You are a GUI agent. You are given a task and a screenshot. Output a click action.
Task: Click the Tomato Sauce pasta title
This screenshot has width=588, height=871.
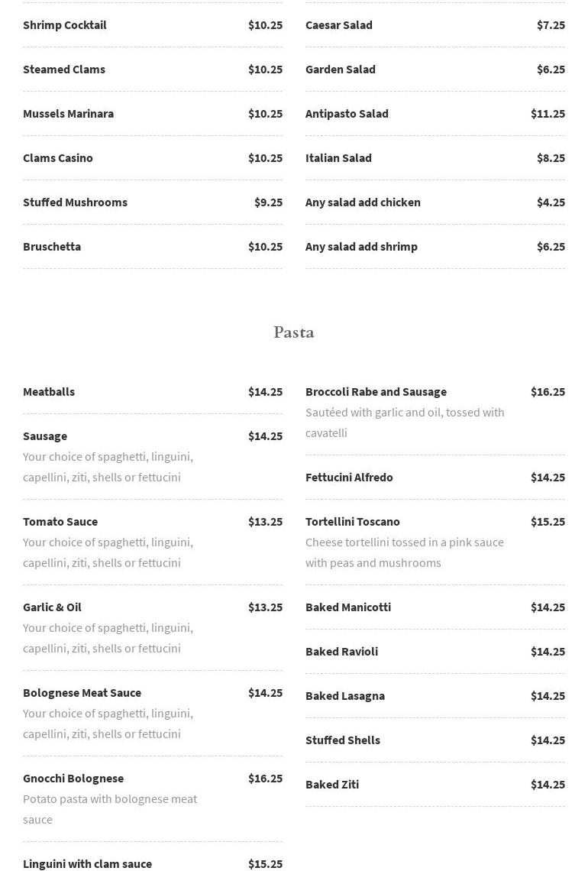(60, 522)
